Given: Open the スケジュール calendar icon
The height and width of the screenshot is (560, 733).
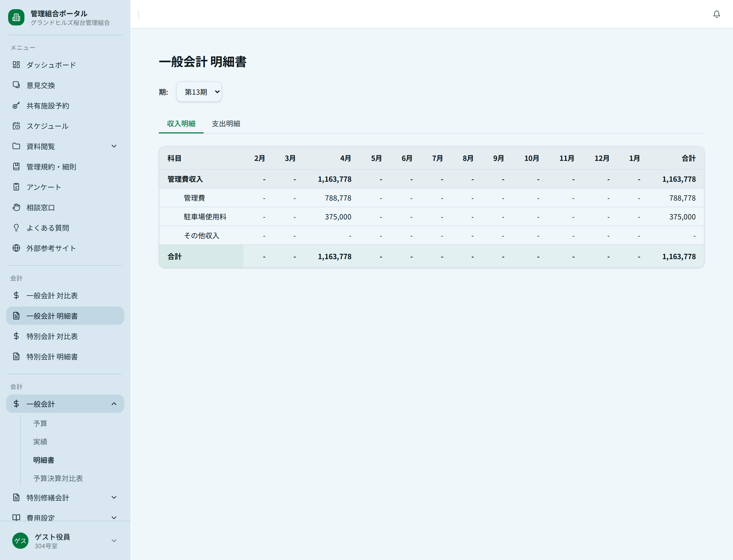Looking at the screenshot, I should pos(17,126).
